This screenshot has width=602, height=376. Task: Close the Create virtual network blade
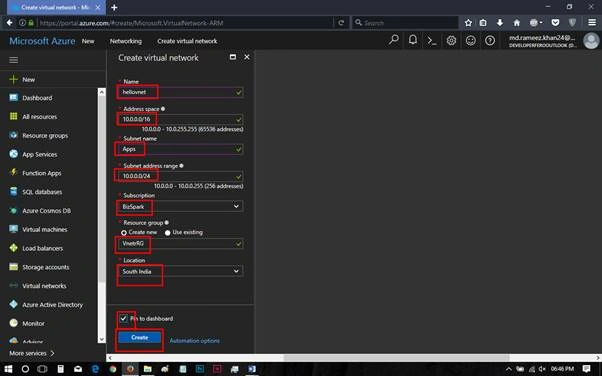[247, 57]
